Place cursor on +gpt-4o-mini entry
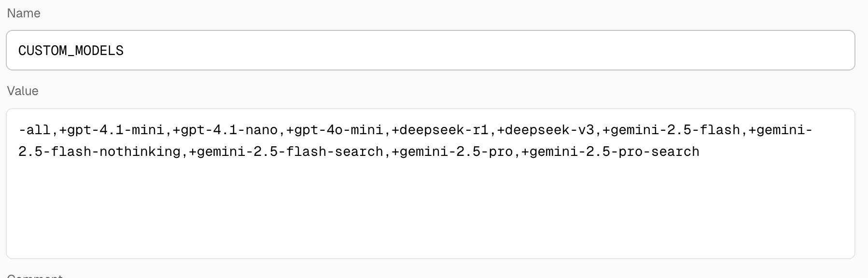 335,130
